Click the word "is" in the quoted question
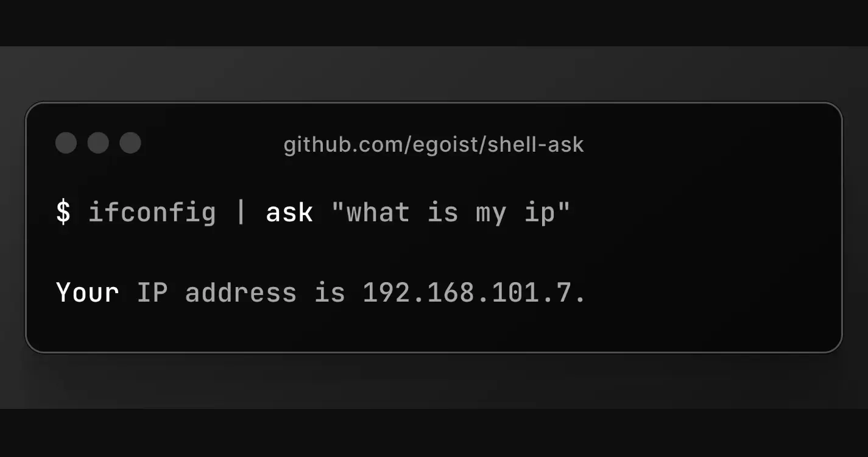Viewport: 868px width, 457px height. pos(442,213)
